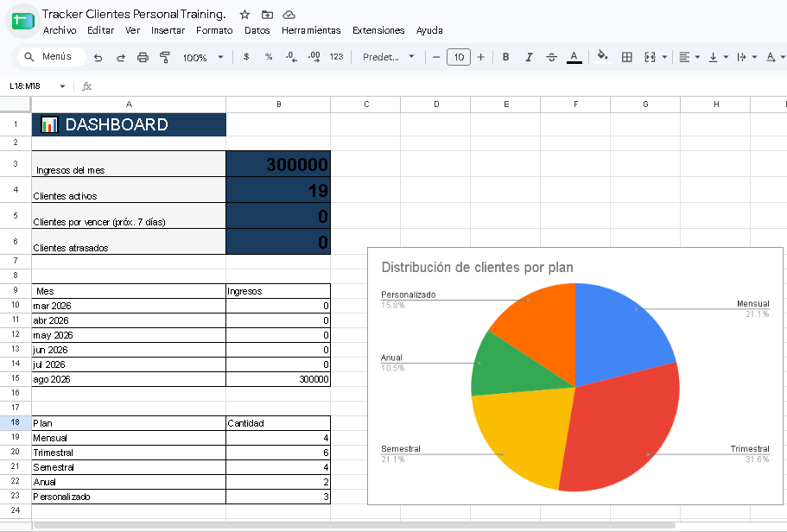Select the Clientes activos value 19
This screenshot has width=787, height=532.
(278, 190)
